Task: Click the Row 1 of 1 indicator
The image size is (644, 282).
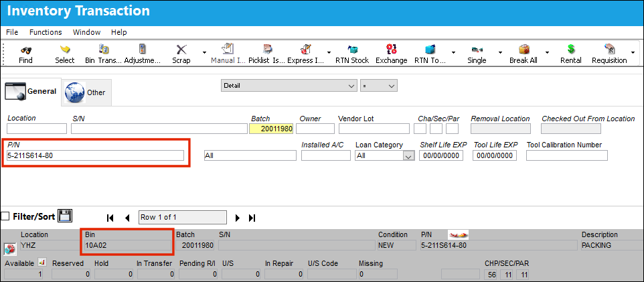Action: click(x=183, y=217)
